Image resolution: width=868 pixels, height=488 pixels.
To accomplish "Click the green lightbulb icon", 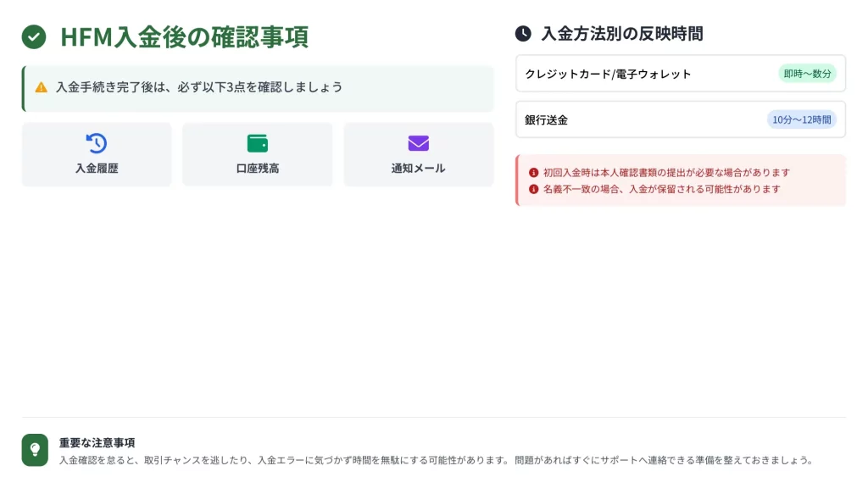I will point(35,450).
